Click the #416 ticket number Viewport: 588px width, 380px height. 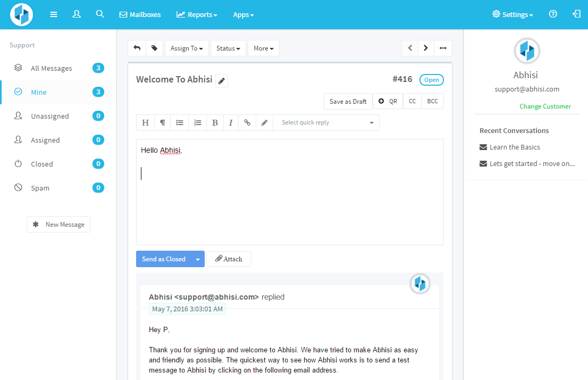(402, 79)
